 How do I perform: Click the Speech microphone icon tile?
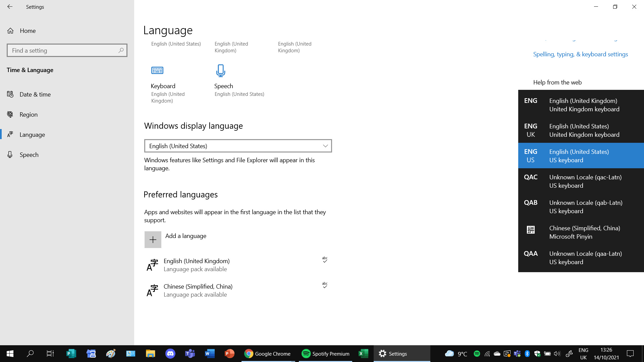220,71
